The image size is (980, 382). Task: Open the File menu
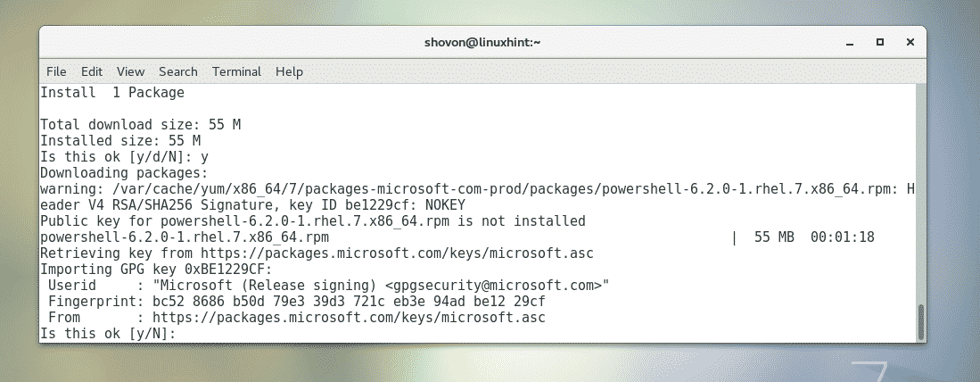(x=56, y=71)
